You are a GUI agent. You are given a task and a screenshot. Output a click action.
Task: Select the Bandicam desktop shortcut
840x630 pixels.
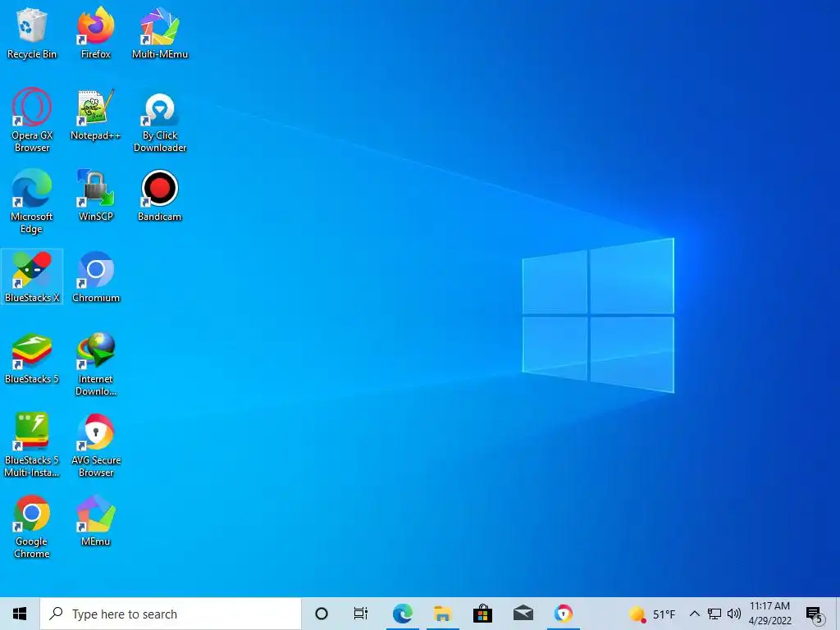160,195
